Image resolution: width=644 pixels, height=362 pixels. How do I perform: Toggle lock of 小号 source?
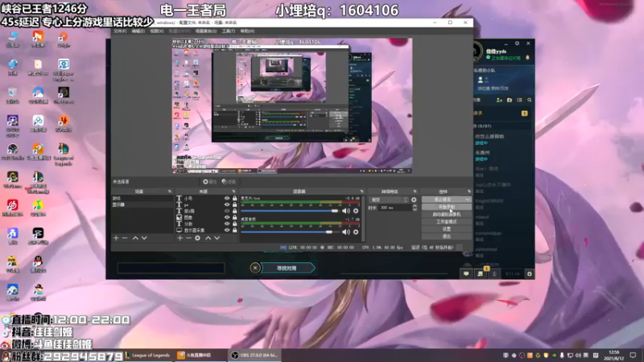(x=234, y=198)
